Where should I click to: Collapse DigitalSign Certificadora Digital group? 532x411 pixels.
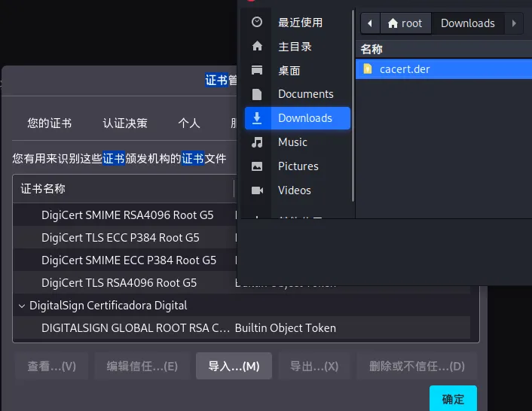coord(22,306)
